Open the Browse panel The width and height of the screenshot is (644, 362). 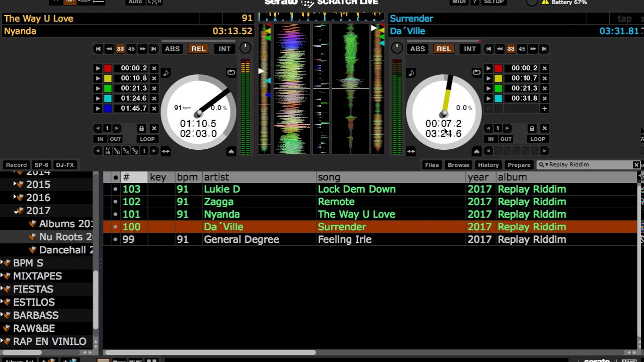click(458, 165)
